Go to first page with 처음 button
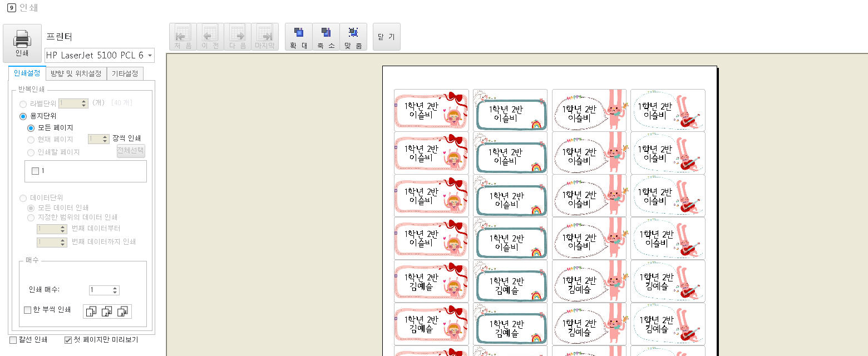The image size is (868, 356). click(183, 37)
